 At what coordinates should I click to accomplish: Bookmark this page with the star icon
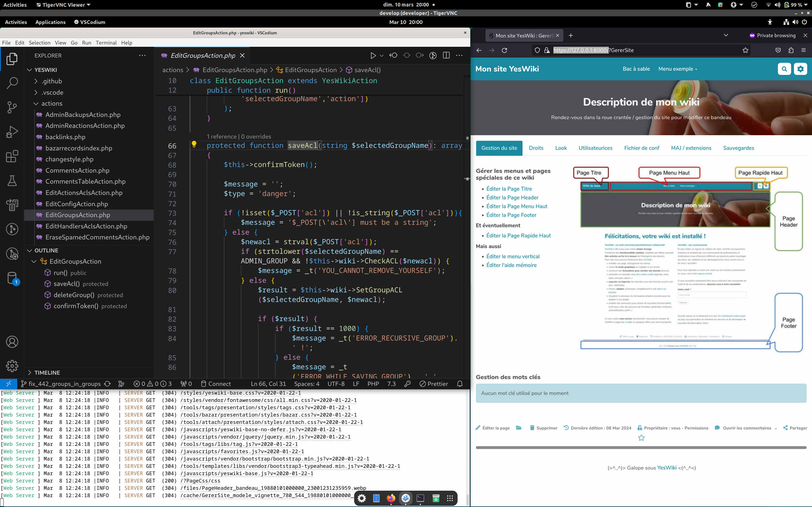[x=745, y=50]
